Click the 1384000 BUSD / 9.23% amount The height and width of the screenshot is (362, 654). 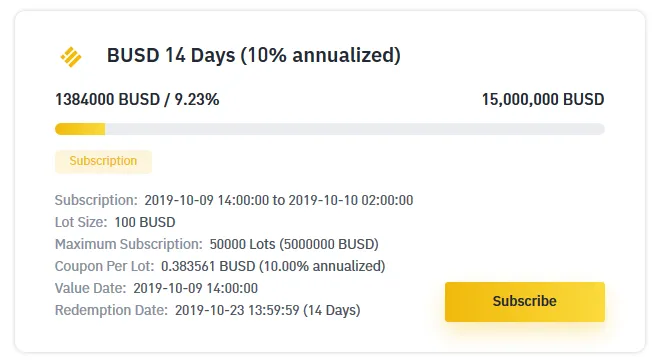(x=137, y=100)
